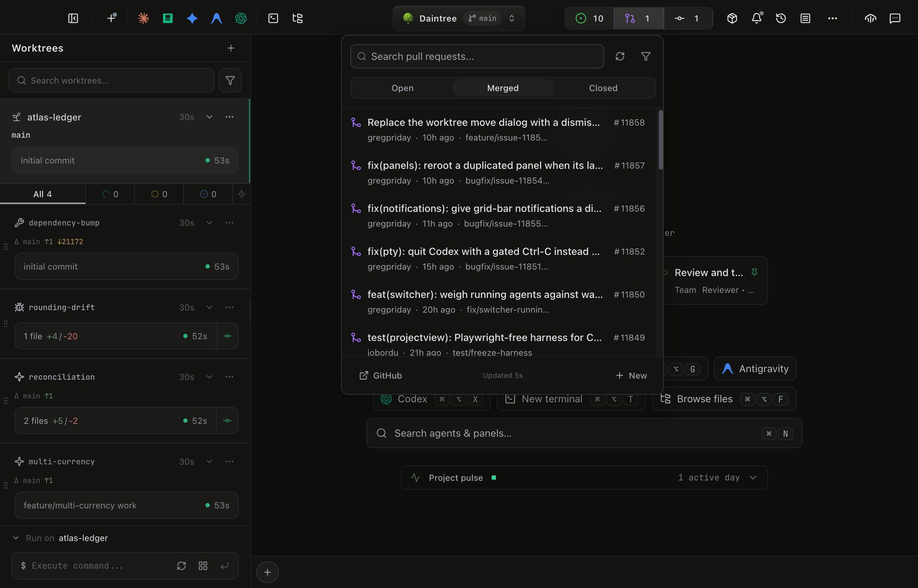
Task: Click the return arrow to run command
Action: coord(224,565)
